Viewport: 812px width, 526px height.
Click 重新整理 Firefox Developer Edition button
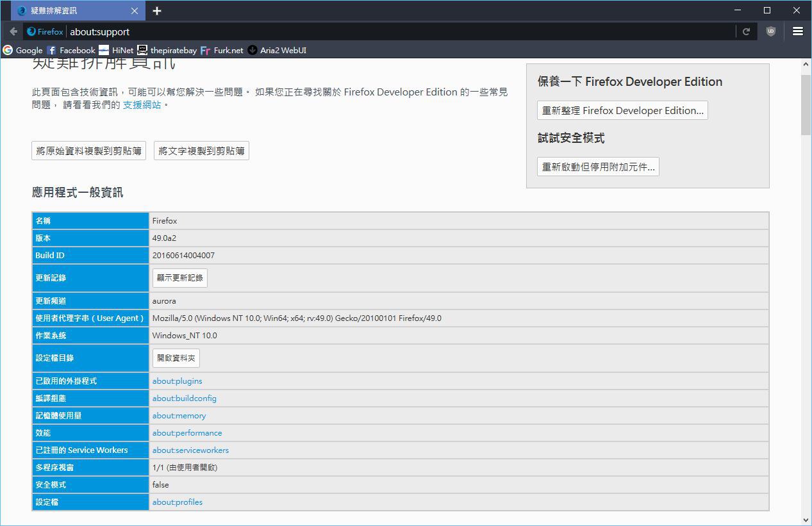point(622,110)
